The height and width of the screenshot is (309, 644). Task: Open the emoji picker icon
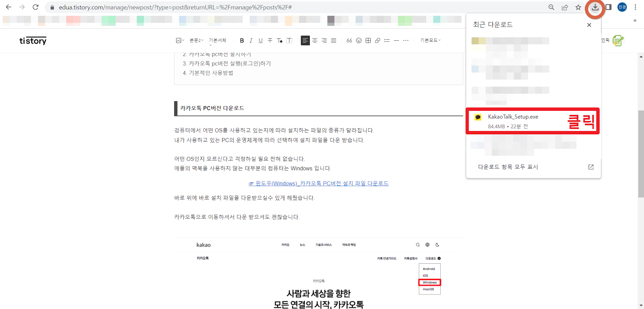(359, 40)
